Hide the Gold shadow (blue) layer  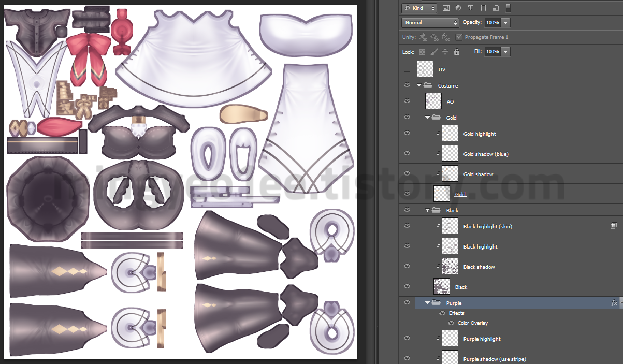tap(407, 154)
